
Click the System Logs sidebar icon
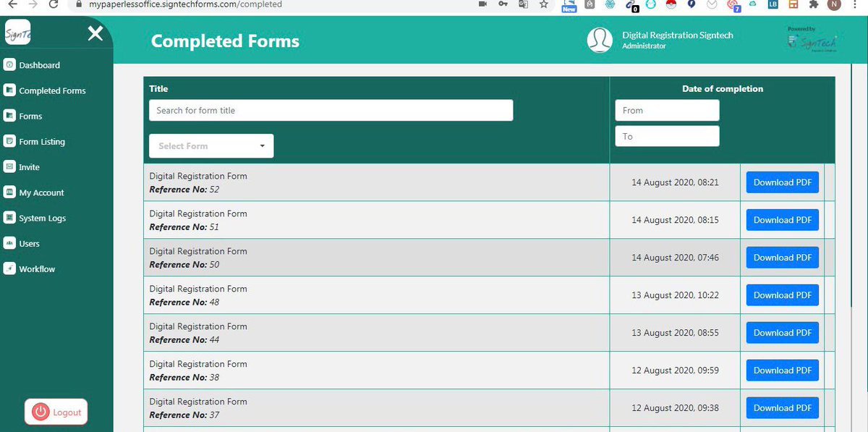click(x=9, y=218)
